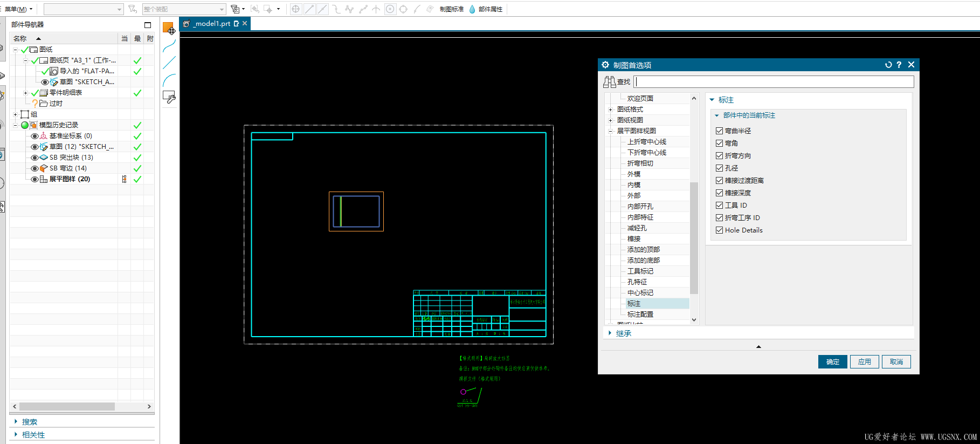
Task: Uncheck the 折弯方向 checkbox
Action: tap(719, 156)
